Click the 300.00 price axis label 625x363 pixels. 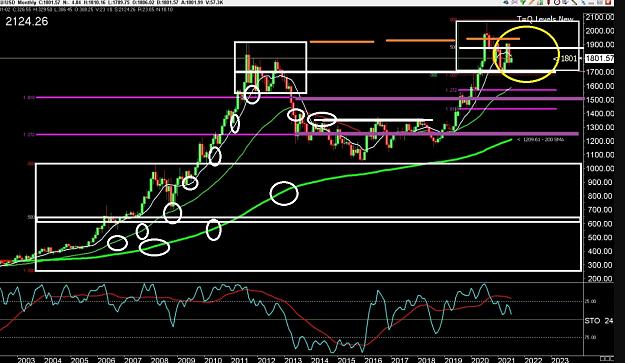601,265
